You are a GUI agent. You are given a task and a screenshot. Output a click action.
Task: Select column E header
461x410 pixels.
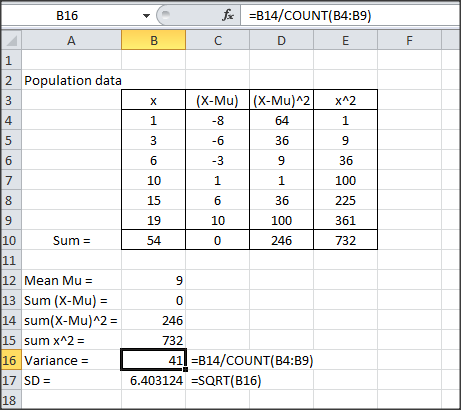click(345, 40)
